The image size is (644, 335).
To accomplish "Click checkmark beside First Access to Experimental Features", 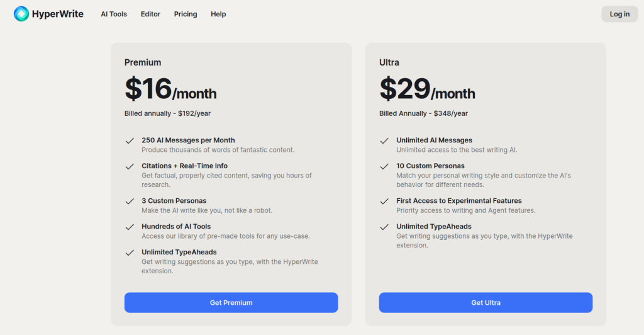I will [x=384, y=202].
